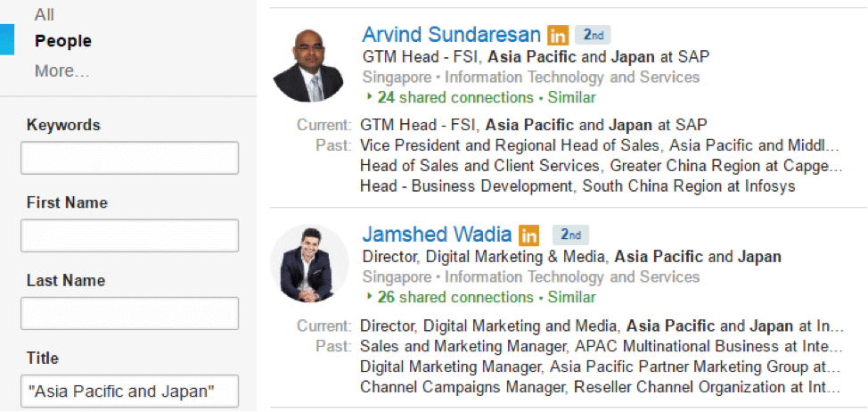
Task: Click LinkedIn icon beside Arvind Sundaresan
Action: 558,36
